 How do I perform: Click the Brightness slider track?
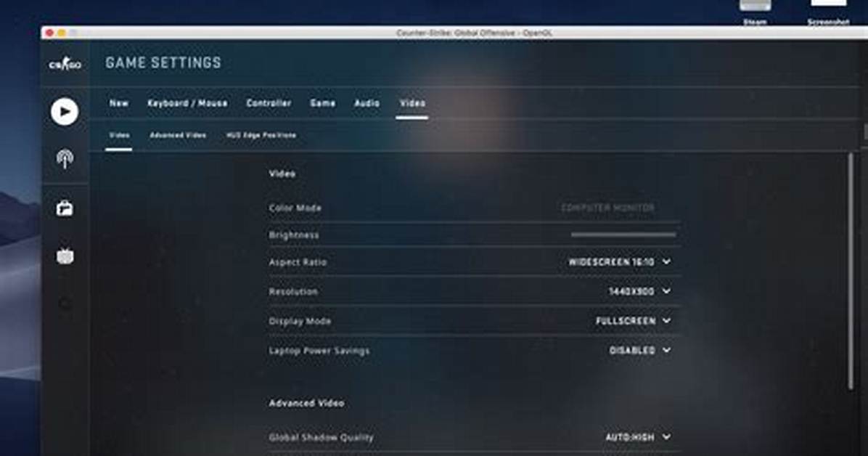623,235
